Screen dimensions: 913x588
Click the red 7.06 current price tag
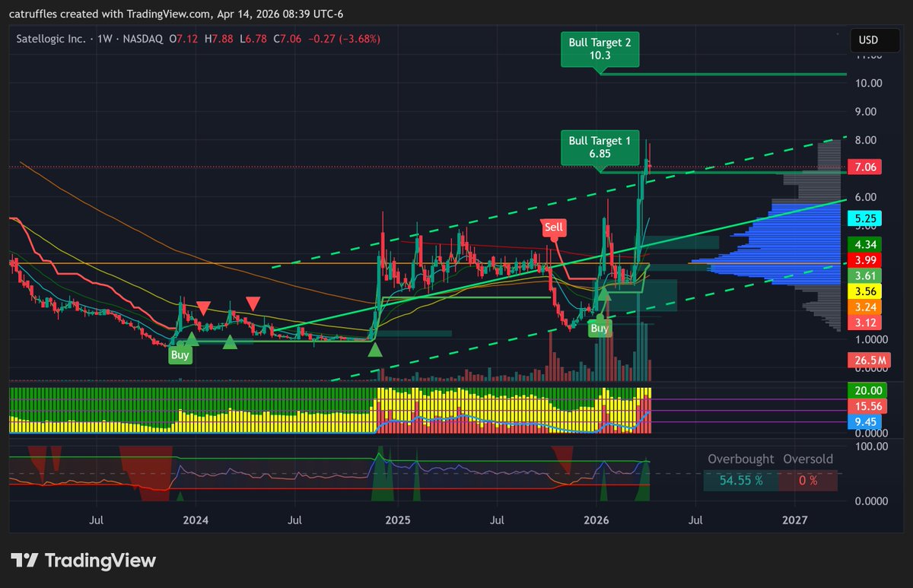864,168
